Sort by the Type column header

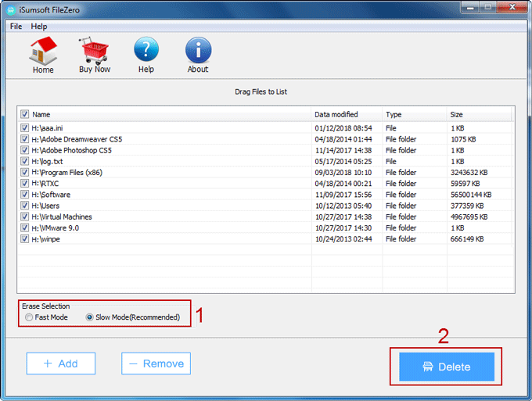tap(394, 115)
